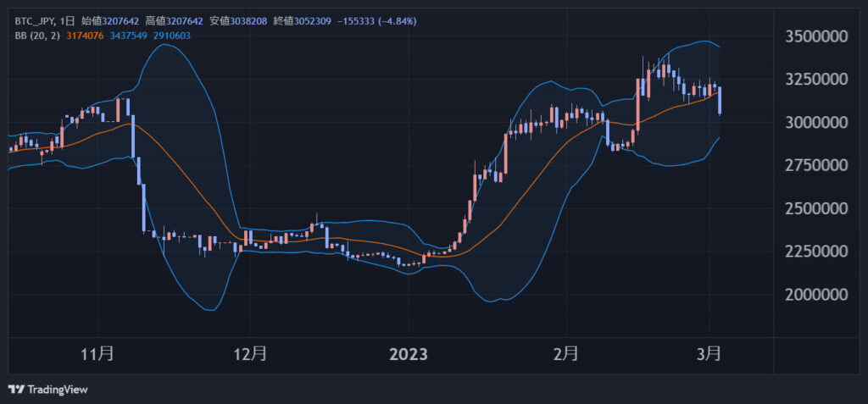
Task: Click the BTC_JPY symbol label
Action: coord(35,21)
